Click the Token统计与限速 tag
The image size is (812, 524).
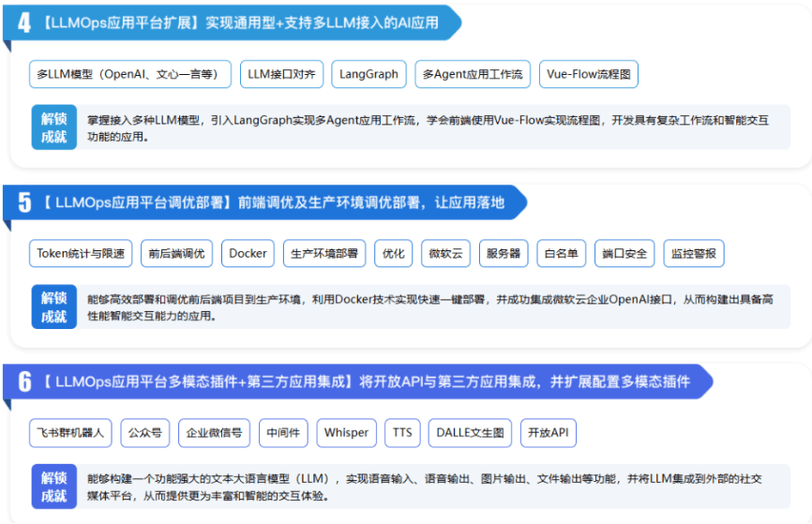click(x=81, y=253)
